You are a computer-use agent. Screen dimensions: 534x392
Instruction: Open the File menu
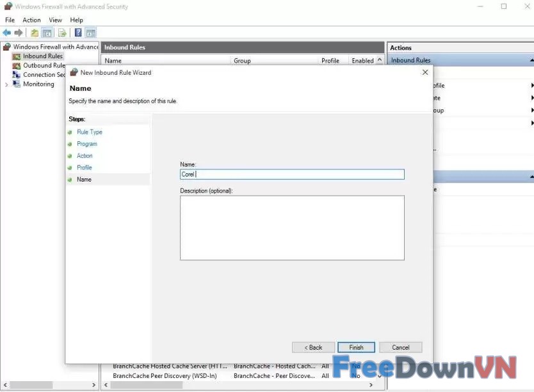pos(10,20)
